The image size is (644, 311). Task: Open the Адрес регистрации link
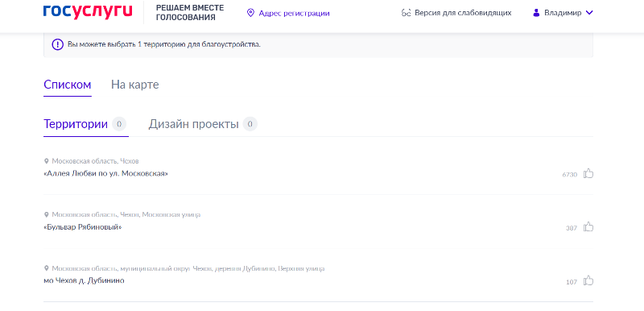point(294,13)
